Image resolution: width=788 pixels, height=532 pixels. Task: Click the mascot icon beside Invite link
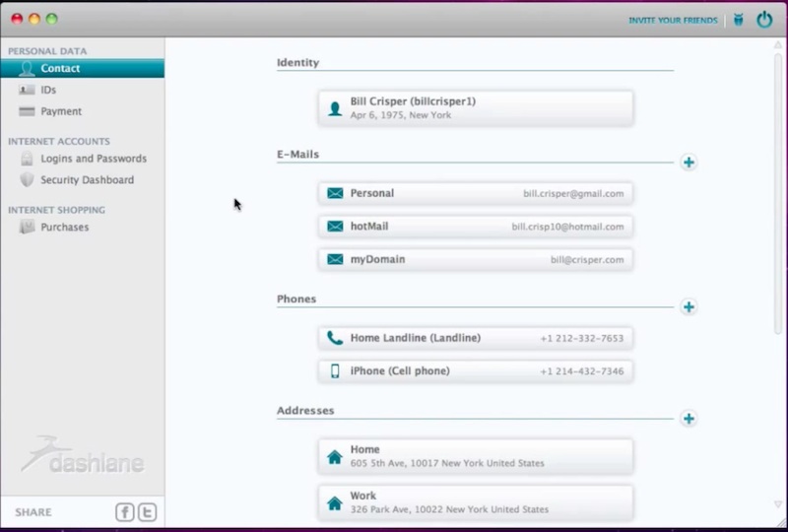click(x=739, y=20)
